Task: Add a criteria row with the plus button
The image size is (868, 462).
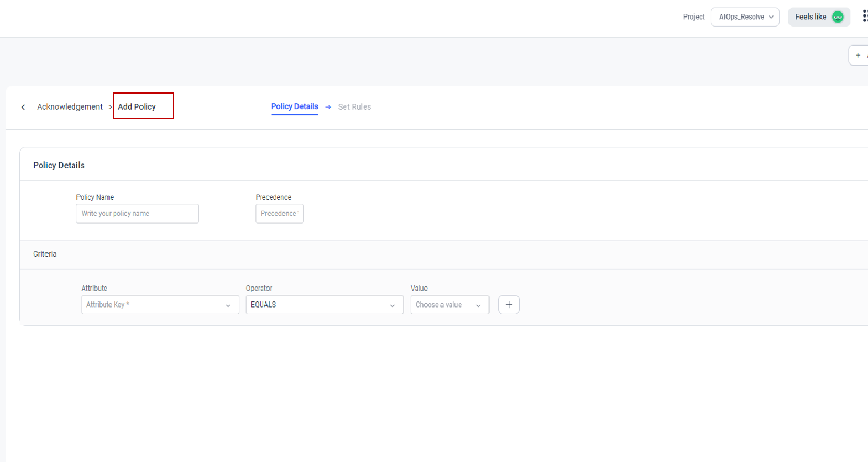Action: pyautogui.click(x=509, y=305)
